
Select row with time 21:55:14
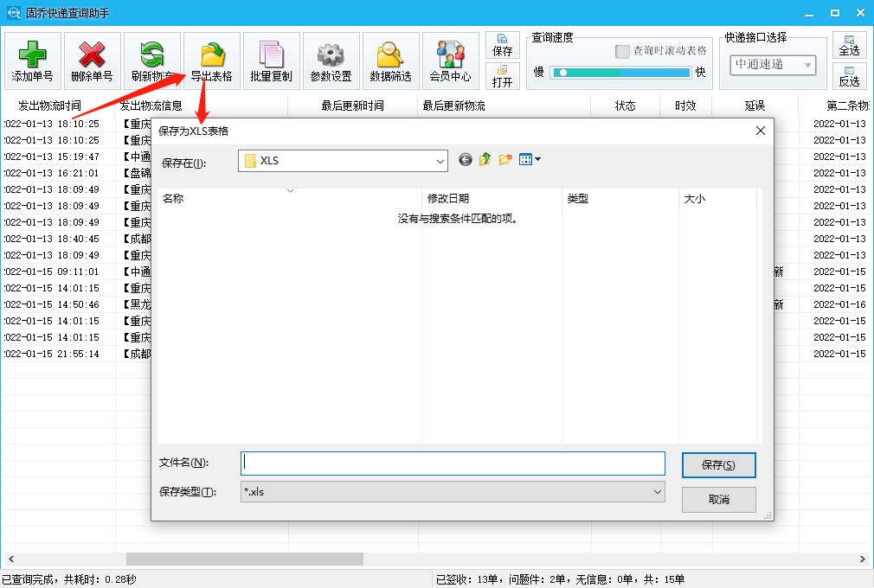(51, 354)
